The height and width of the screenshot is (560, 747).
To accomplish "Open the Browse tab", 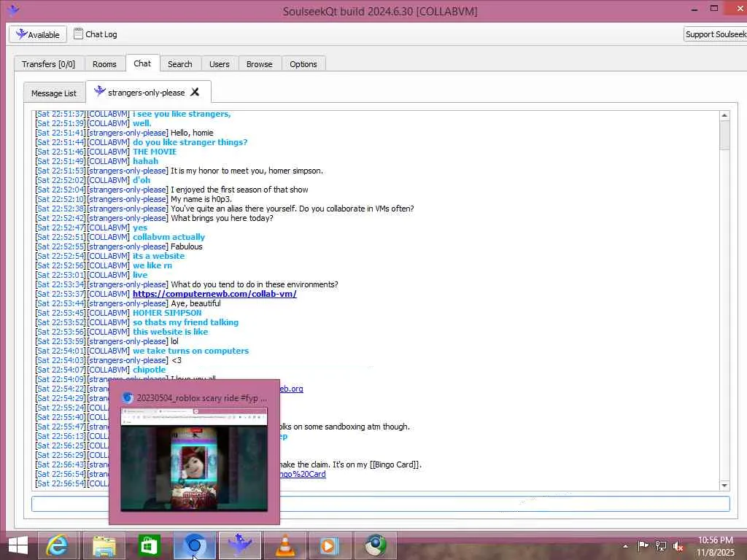I will tap(259, 64).
